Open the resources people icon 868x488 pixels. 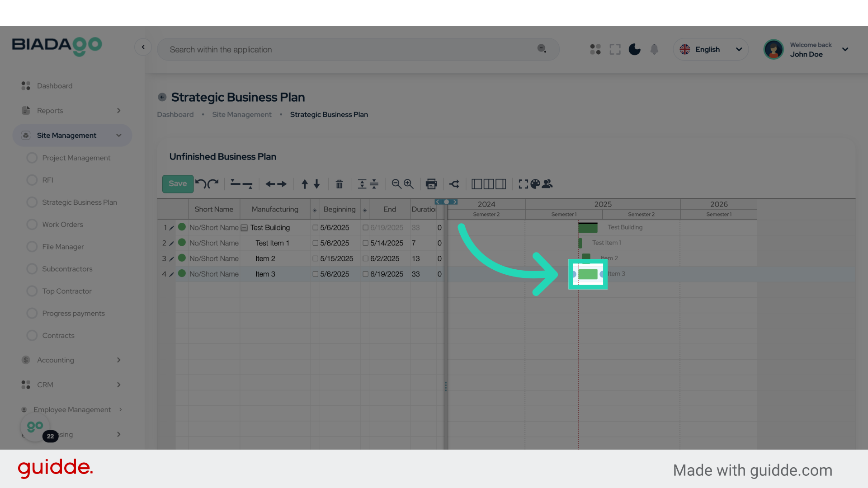coord(547,184)
